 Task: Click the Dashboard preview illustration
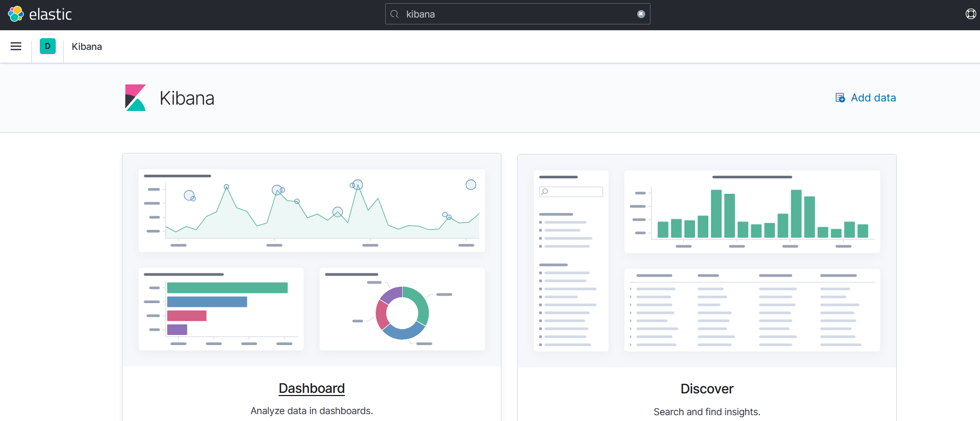311,260
